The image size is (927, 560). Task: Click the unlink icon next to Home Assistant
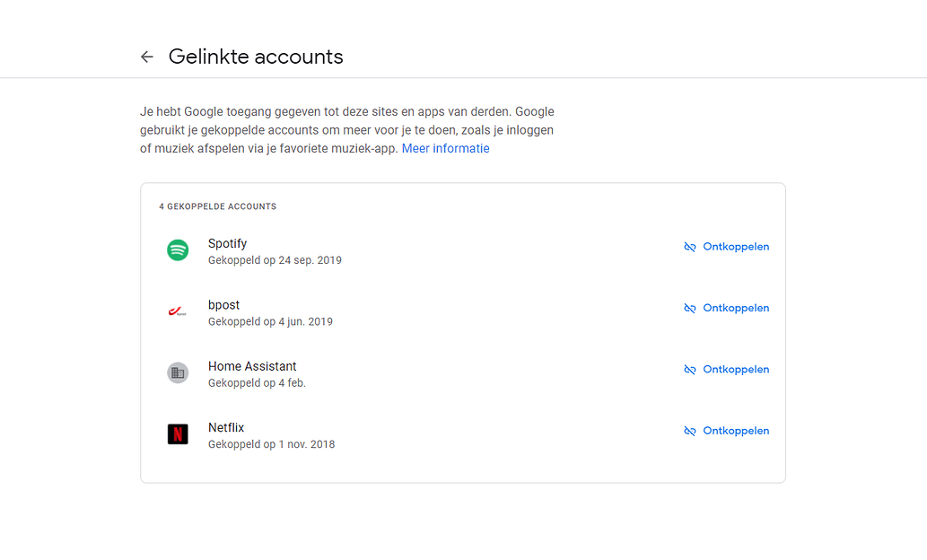click(x=689, y=369)
